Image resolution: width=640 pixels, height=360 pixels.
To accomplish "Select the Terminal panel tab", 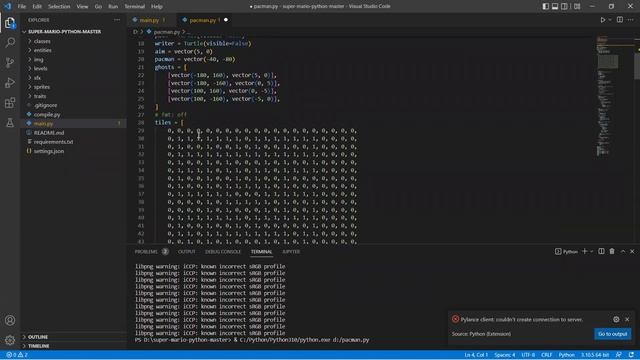I will coord(262,252).
